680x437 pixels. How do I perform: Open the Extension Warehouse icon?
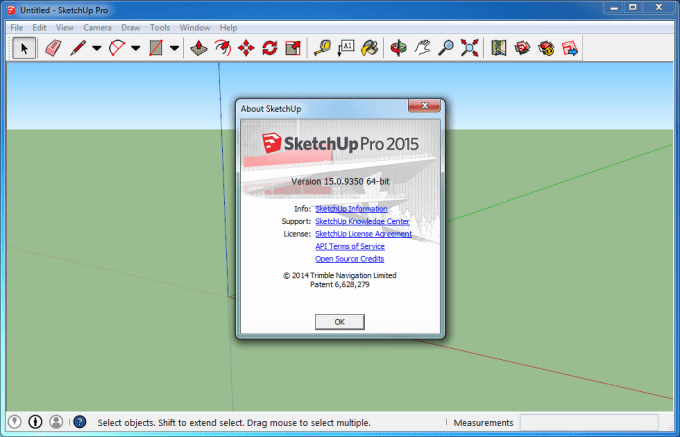(546, 48)
